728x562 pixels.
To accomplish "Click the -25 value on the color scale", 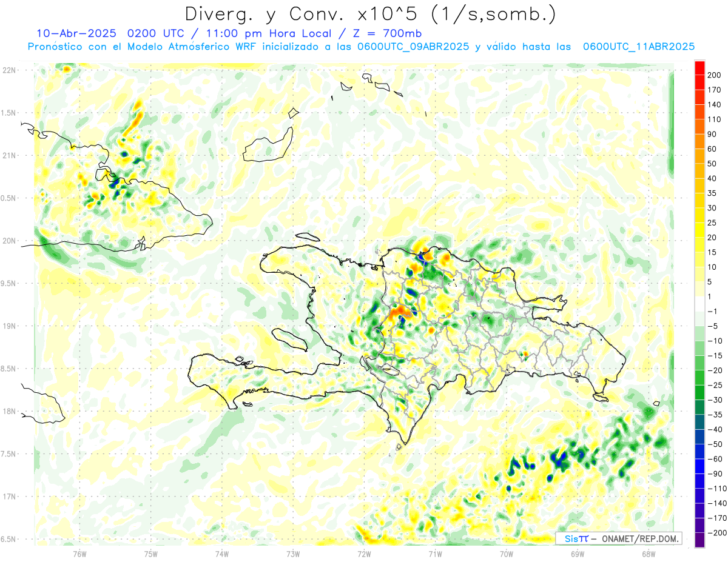I will (713, 385).
